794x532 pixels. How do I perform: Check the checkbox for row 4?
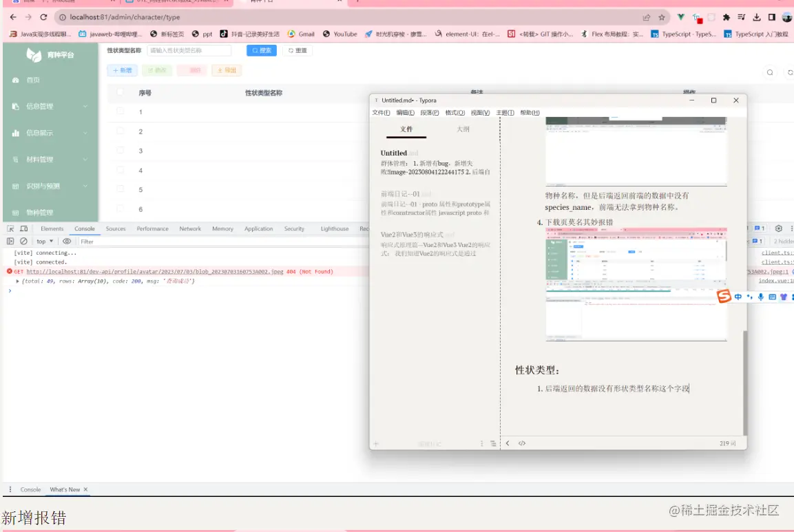pyautogui.click(x=120, y=169)
